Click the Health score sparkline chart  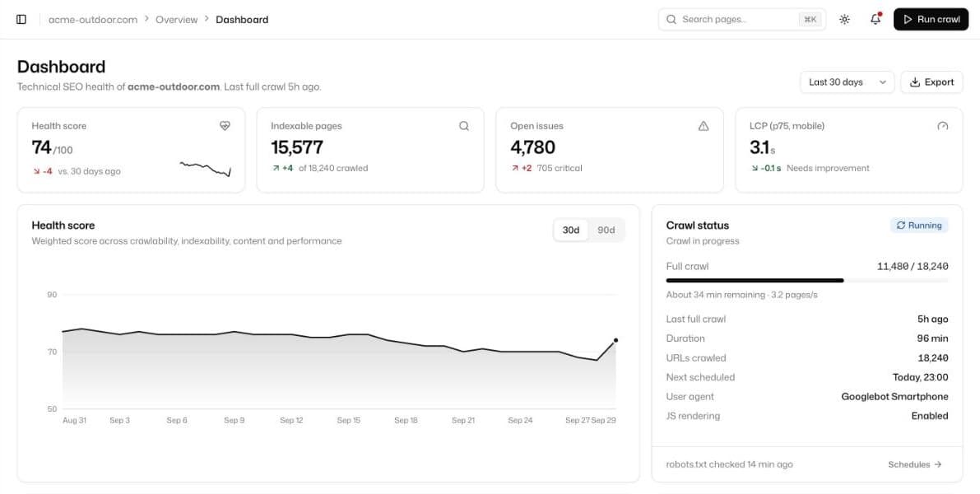205,169
